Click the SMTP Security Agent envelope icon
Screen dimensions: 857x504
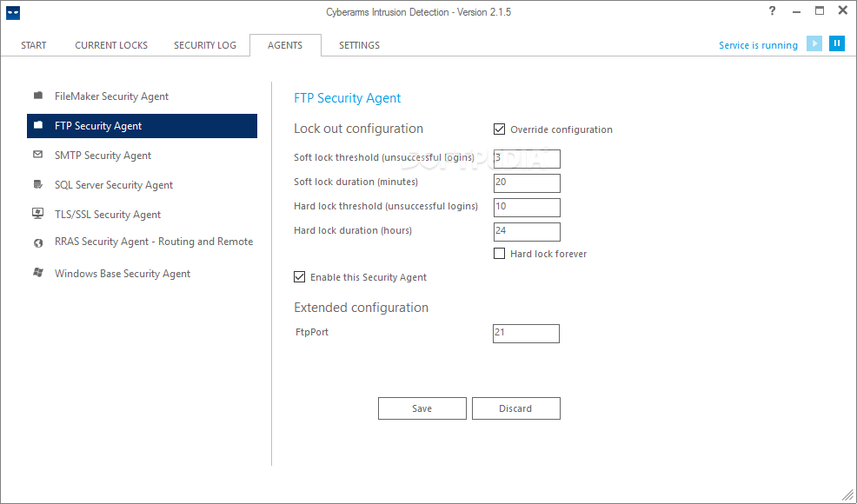(x=37, y=154)
